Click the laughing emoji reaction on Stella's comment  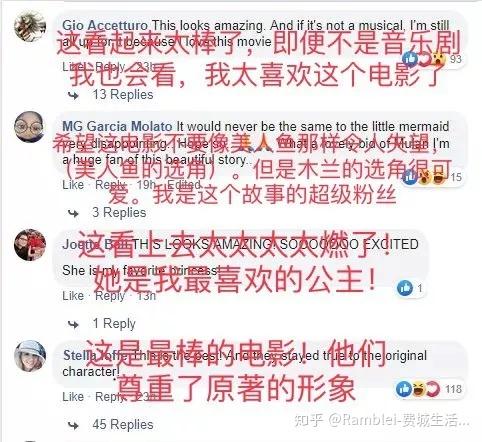point(418,389)
